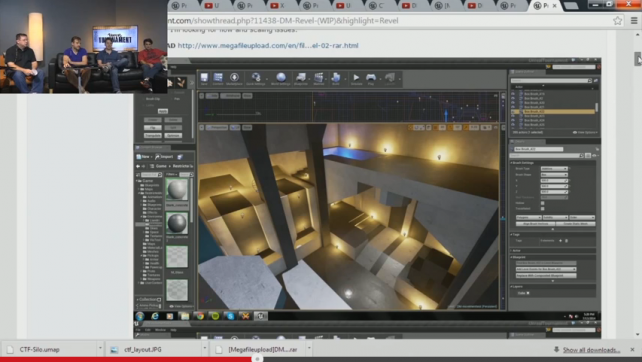642x362 pixels.
Task: Switch to the last active browser tab
Action: 541,6
